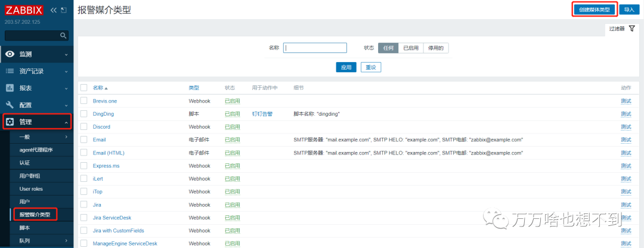
Task: Open the 用户群组 menu item
Action: [30, 176]
